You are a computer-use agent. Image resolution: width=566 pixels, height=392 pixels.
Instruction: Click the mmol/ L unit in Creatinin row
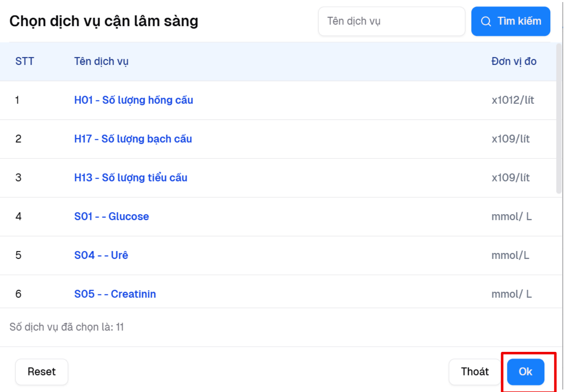511,294
